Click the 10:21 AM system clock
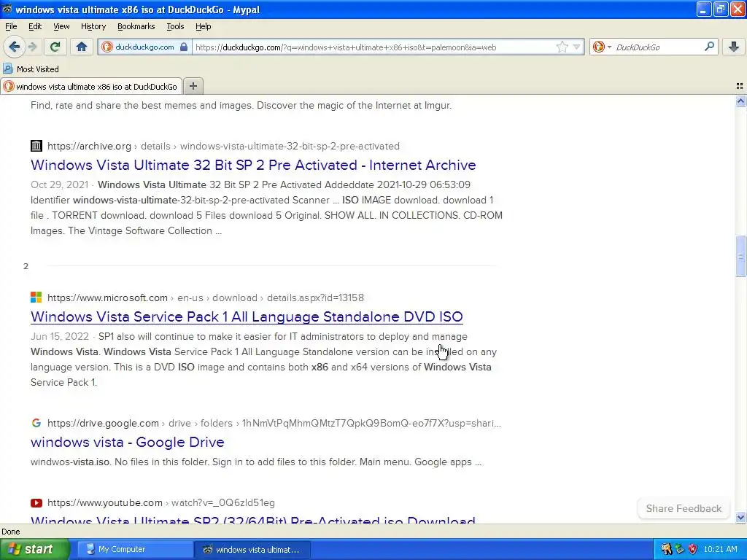 (720, 549)
